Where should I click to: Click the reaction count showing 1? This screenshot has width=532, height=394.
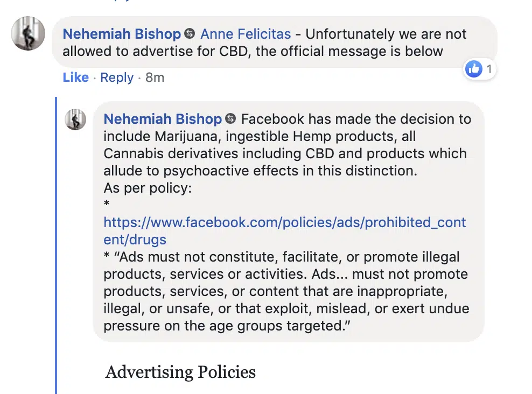[489, 69]
